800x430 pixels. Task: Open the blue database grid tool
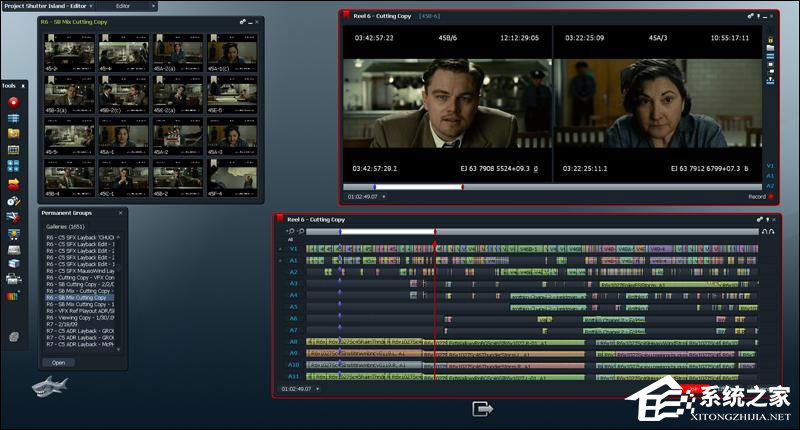click(14, 118)
